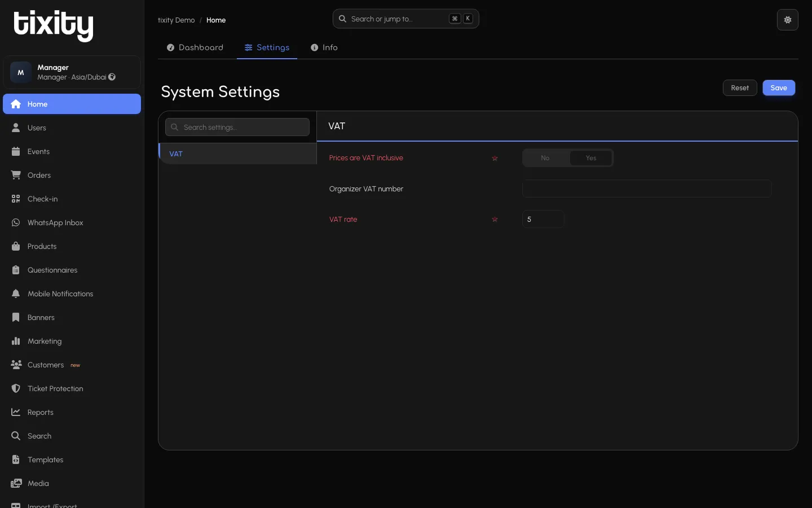Open the Manager profile card
This screenshot has width=812, height=508.
pyautogui.click(x=72, y=72)
